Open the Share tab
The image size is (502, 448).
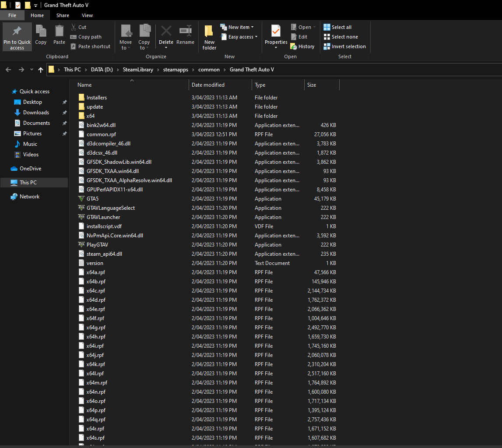pyautogui.click(x=63, y=15)
